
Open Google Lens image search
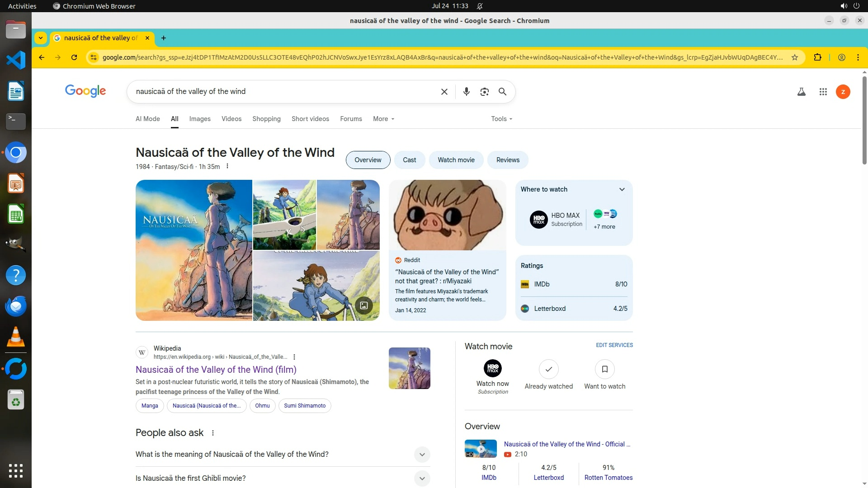(484, 92)
